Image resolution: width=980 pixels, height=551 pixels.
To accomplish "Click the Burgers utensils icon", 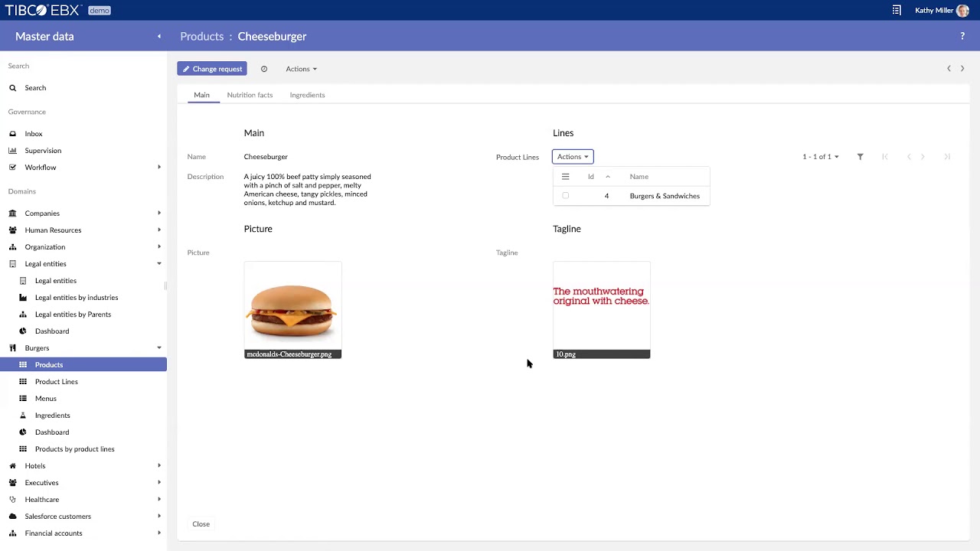I will [x=12, y=348].
